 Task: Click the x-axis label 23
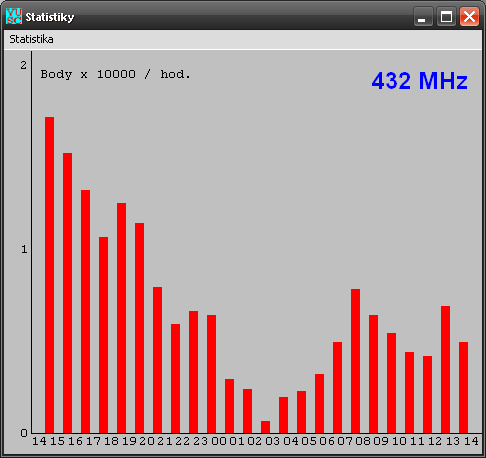tap(201, 441)
